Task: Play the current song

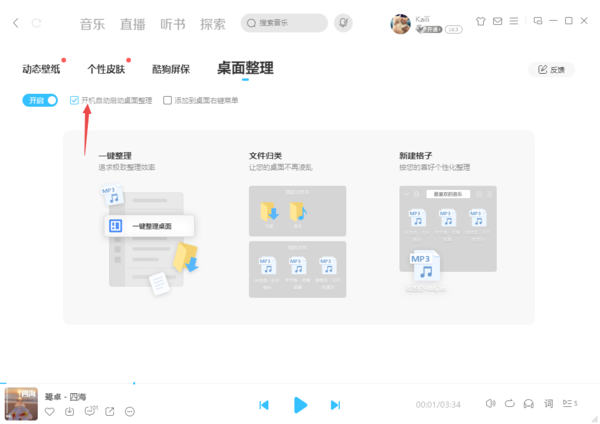Action: (300, 405)
